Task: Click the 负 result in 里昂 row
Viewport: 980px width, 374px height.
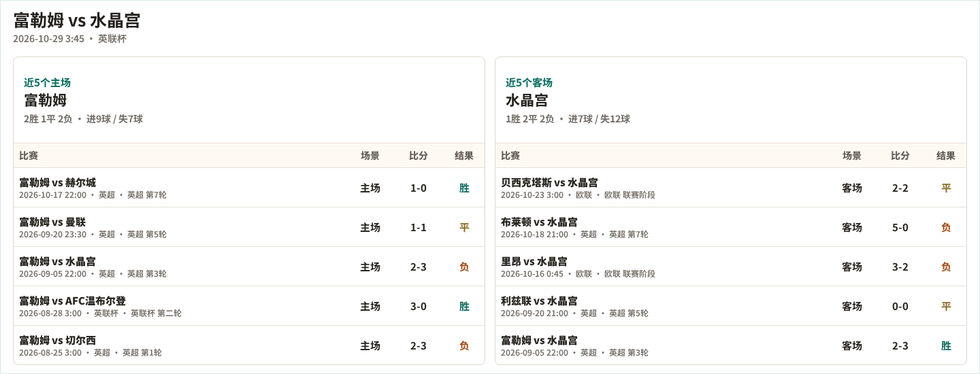Action: click(x=946, y=267)
